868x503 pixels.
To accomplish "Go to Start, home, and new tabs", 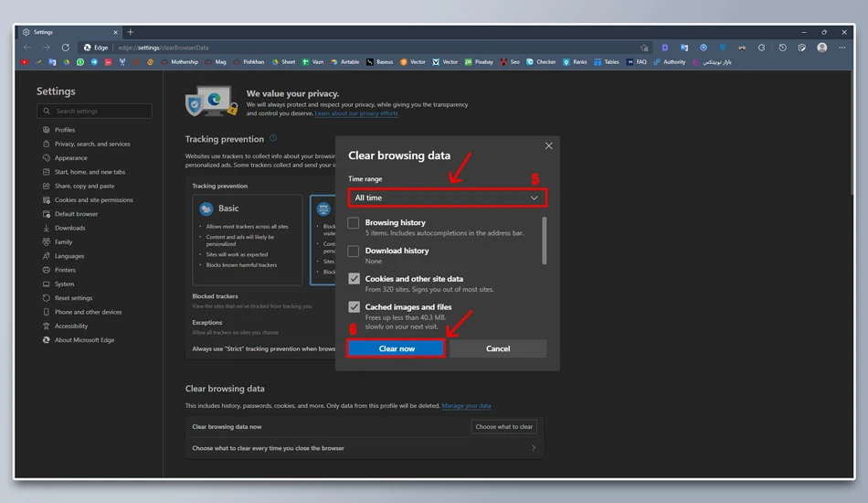I will point(90,172).
